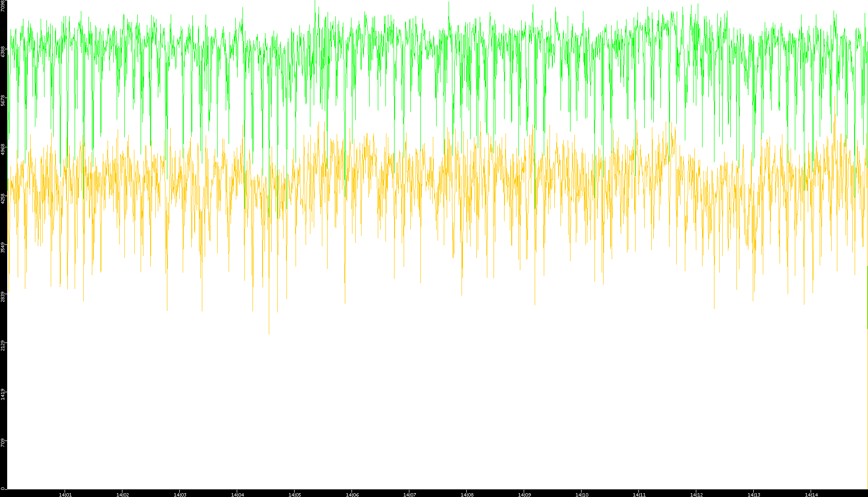Screen dimensions: 868x497
Task: Select the 14:04 time tick
Action: click(x=237, y=495)
